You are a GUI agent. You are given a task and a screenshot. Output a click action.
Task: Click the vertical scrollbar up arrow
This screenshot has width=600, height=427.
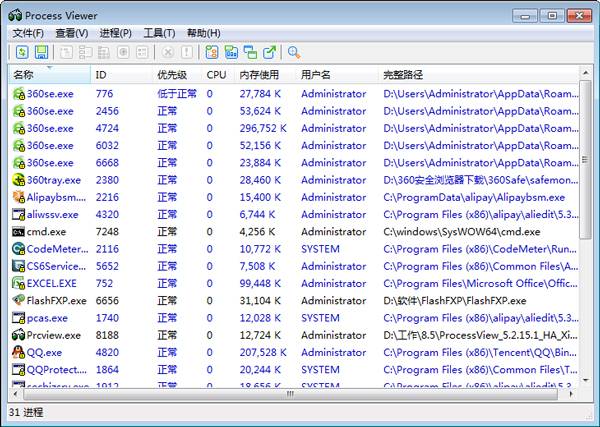pos(585,72)
